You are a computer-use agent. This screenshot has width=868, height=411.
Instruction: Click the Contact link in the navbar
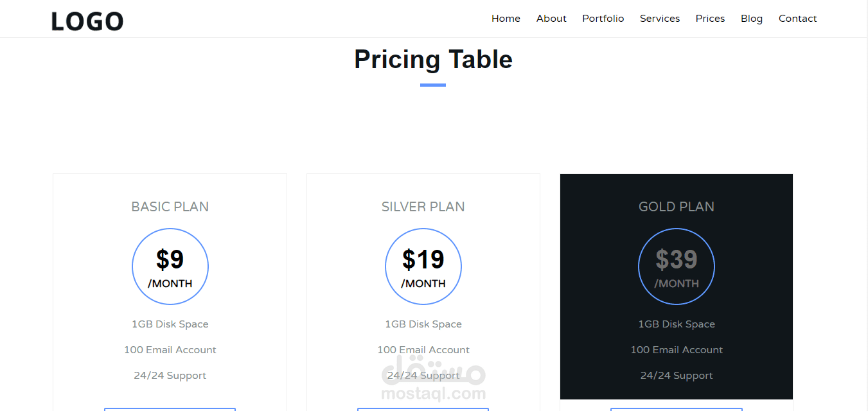[x=797, y=19]
